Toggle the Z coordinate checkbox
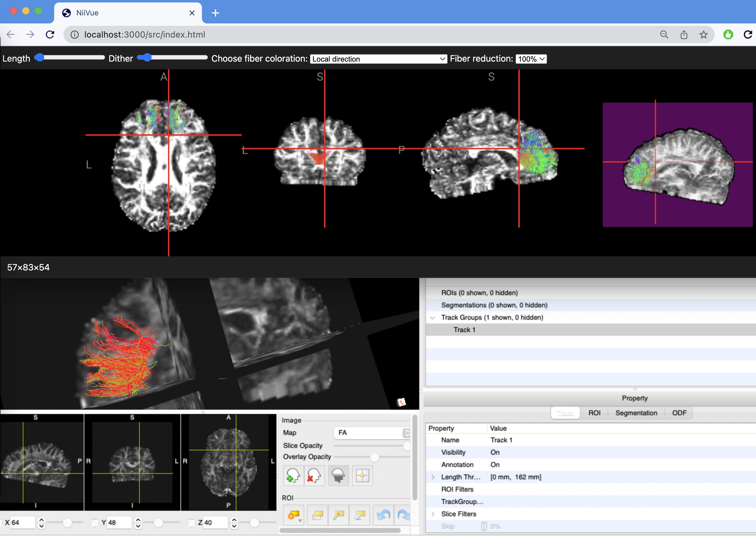This screenshot has width=756, height=536. (191, 522)
